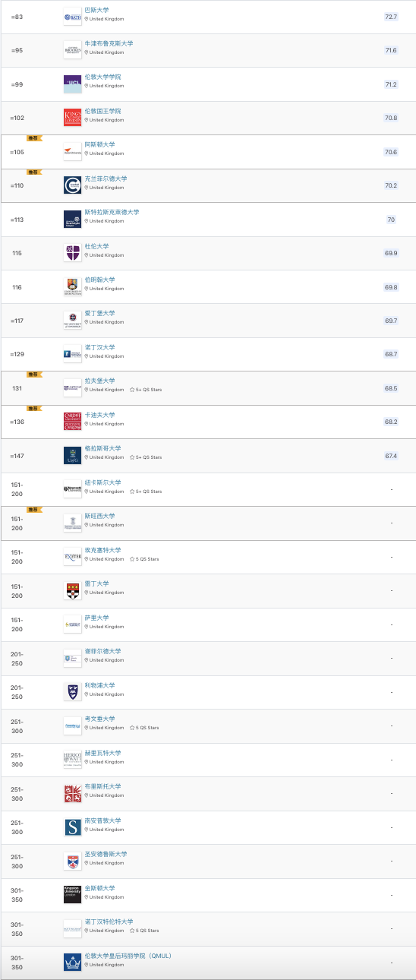416x980 pixels.
Task: Click the Exeter University logo
Action: pyautogui.click(x=72, y=557)
